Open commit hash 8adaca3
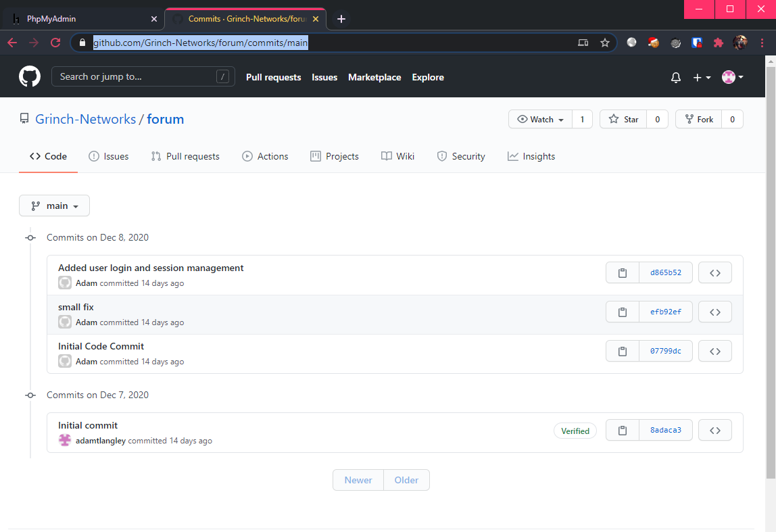Screen dimensions: 776x532 coord(666,430)
